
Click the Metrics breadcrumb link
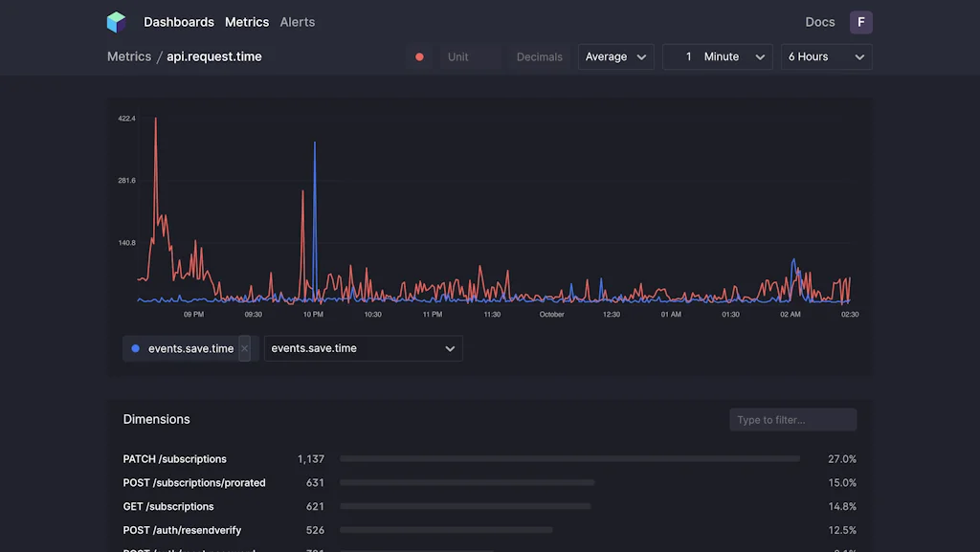[x=128, y=56]
